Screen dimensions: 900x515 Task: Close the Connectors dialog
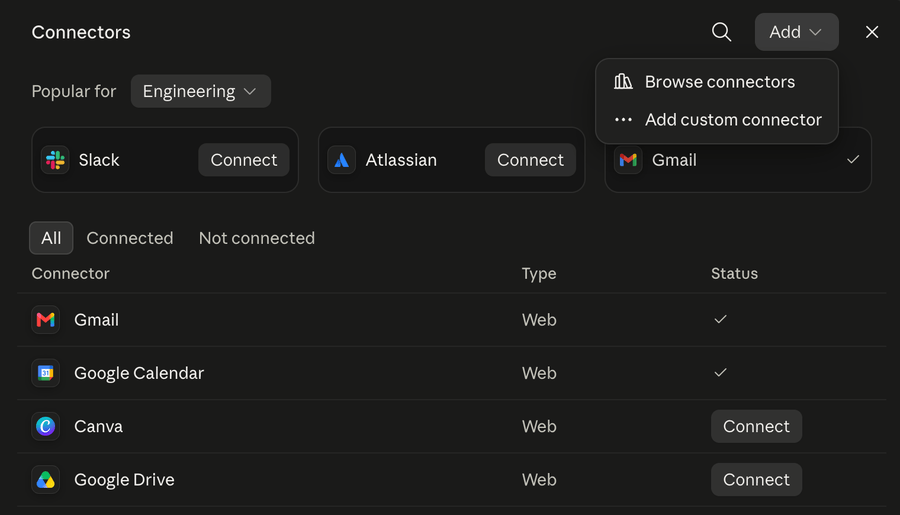871,32
